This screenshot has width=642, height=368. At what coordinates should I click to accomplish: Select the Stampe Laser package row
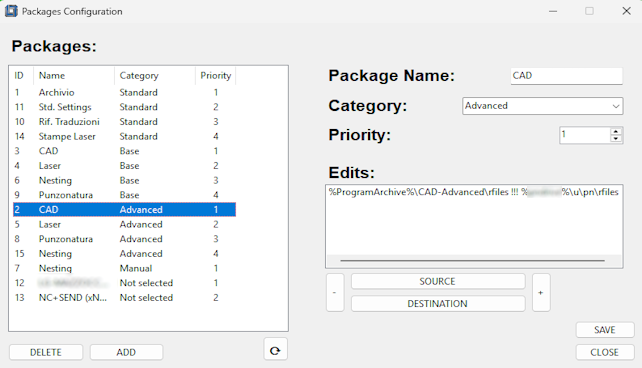coord(124,136)
